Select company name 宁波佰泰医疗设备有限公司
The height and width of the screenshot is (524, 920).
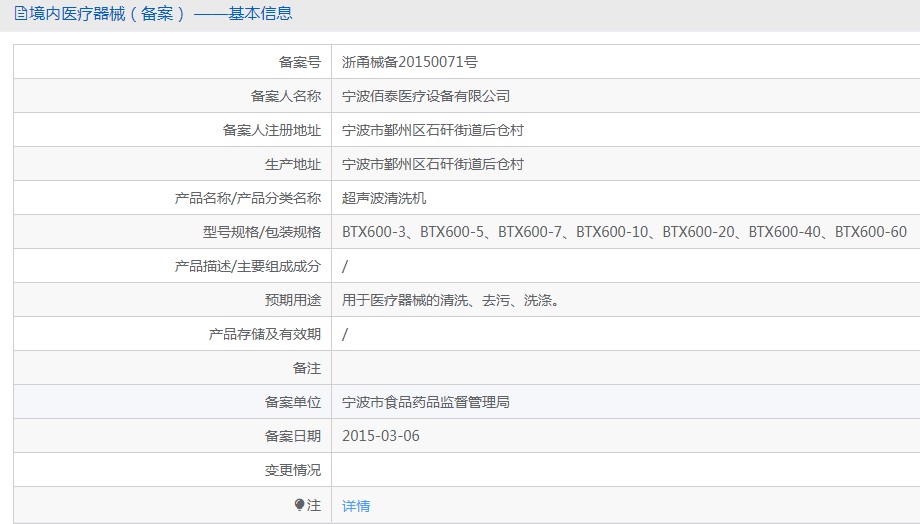(x=426, y=96)
